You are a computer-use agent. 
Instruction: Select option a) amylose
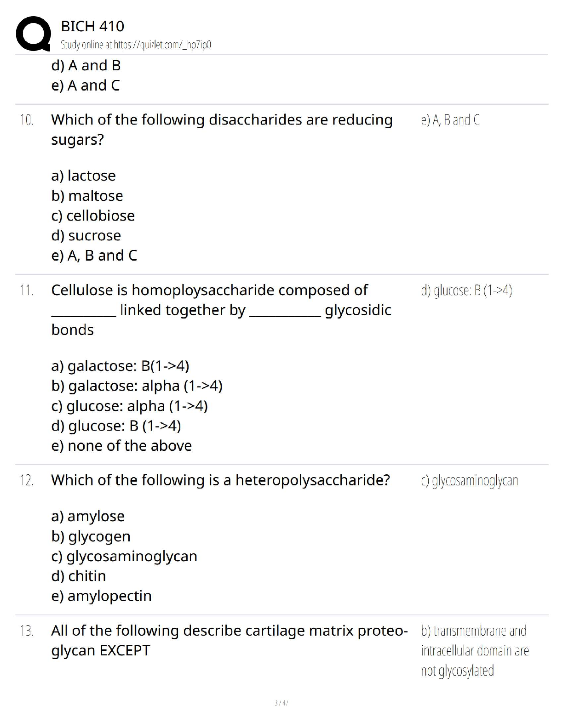coord(88,517)
